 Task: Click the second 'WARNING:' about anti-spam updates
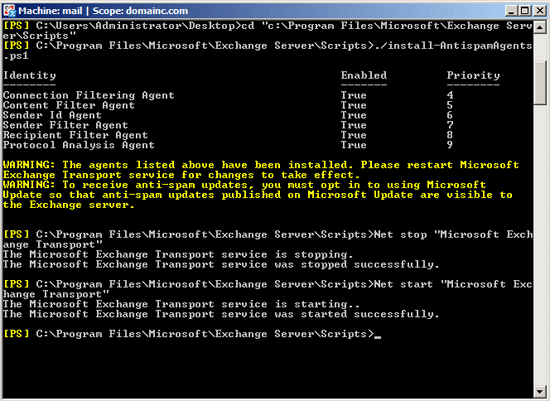click(29, 185)
